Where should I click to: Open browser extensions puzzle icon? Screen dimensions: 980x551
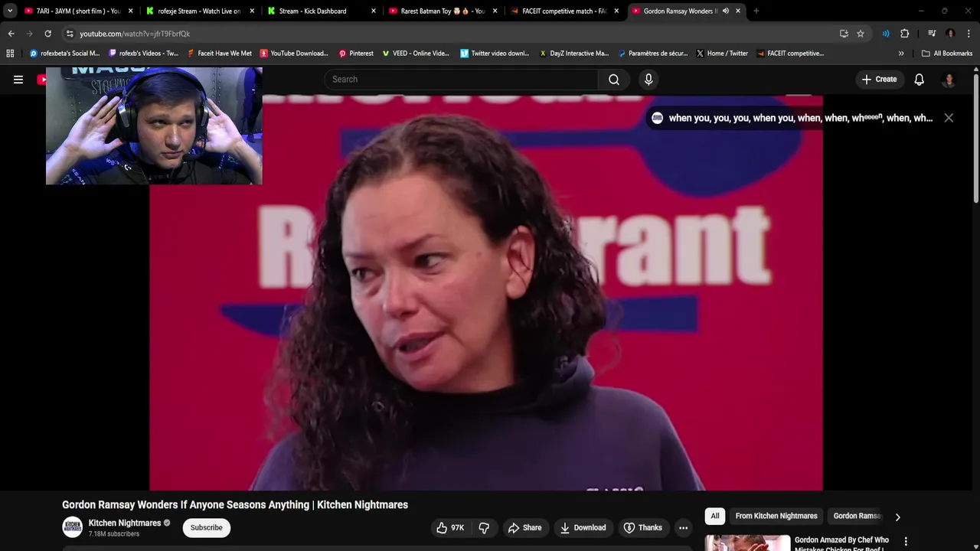tap(904, 34)
